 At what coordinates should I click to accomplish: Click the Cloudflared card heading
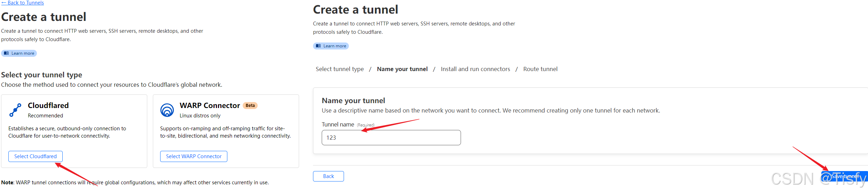click(48, 106)
